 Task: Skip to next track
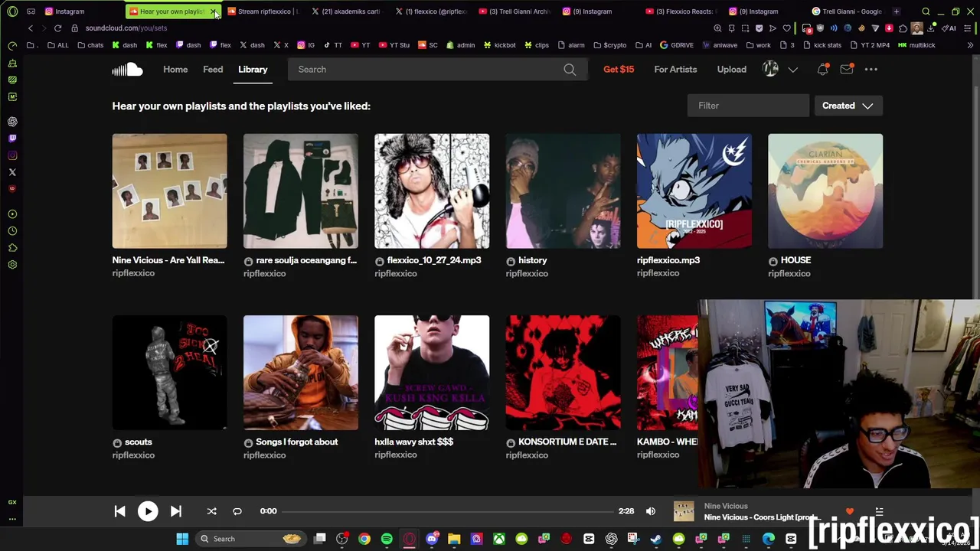point(175,511)
